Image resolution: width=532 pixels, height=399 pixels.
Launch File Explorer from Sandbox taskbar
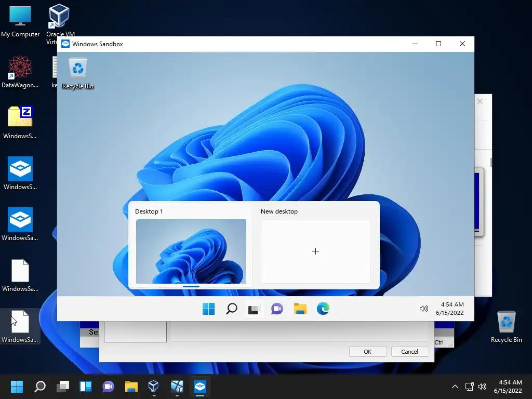(300, 309)
